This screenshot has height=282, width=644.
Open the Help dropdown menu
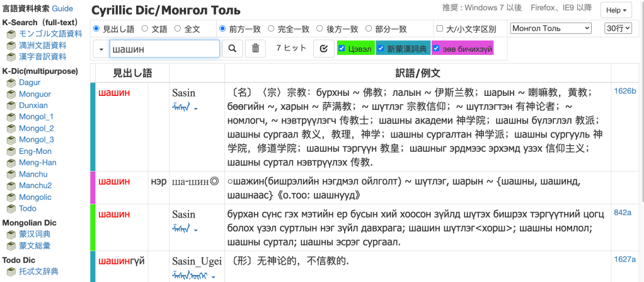616,10
